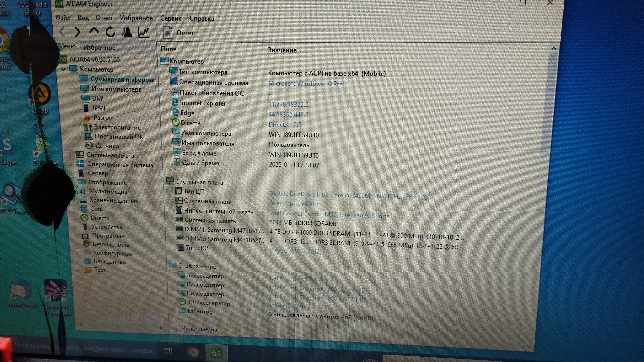Expand the Сеть tree node
The height and width of the screenshot is (362, 644).
[x=74, y=209]
